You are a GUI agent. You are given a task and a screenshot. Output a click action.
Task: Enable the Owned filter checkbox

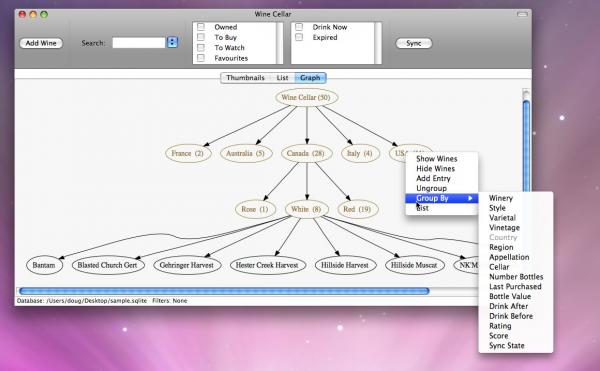(x=201, y=27)
